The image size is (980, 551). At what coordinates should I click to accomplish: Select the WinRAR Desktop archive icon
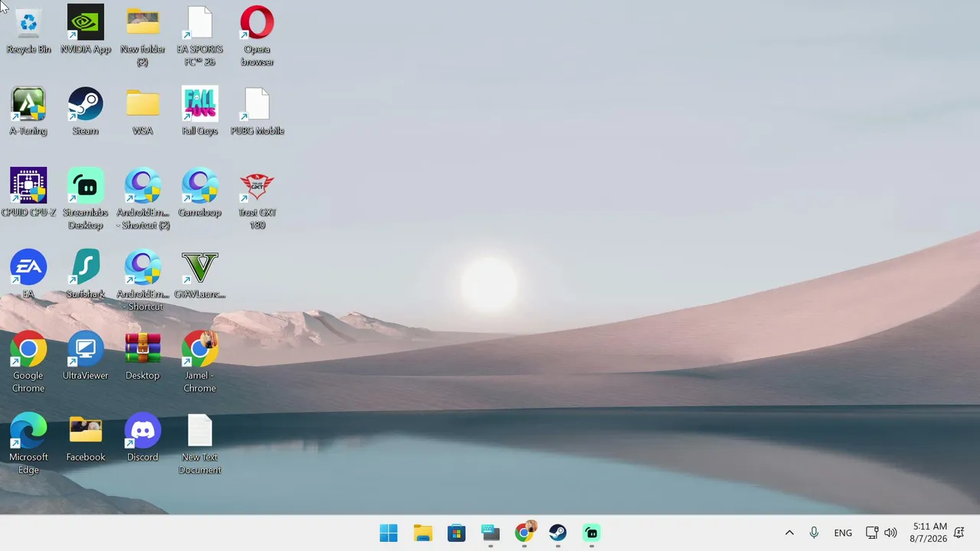pos(142,357)
